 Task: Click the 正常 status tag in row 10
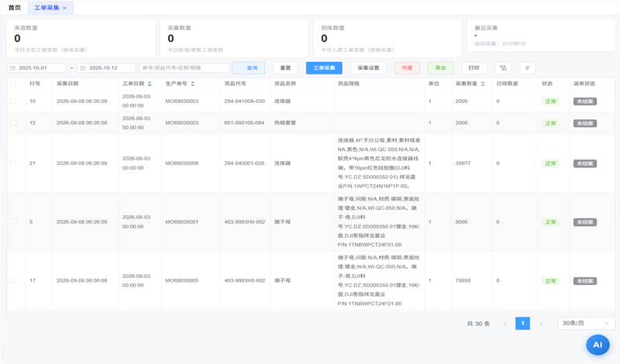(x=550, y=101)
